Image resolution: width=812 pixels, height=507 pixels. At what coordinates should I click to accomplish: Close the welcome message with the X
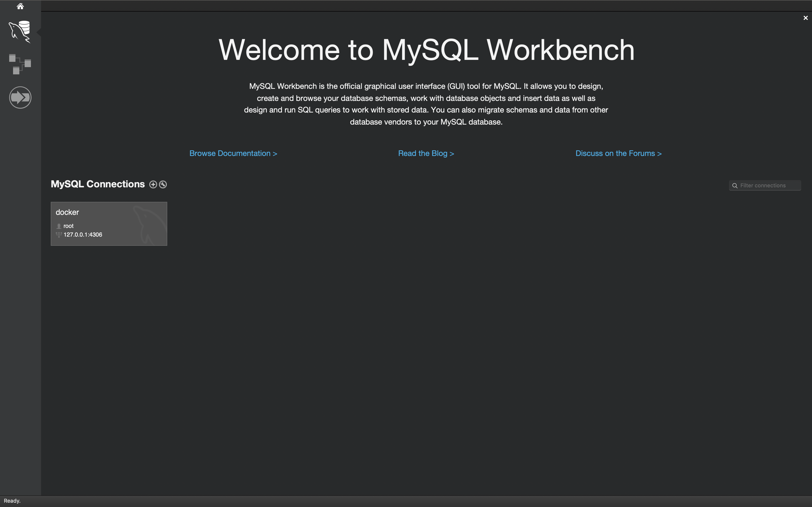(805, 18)
